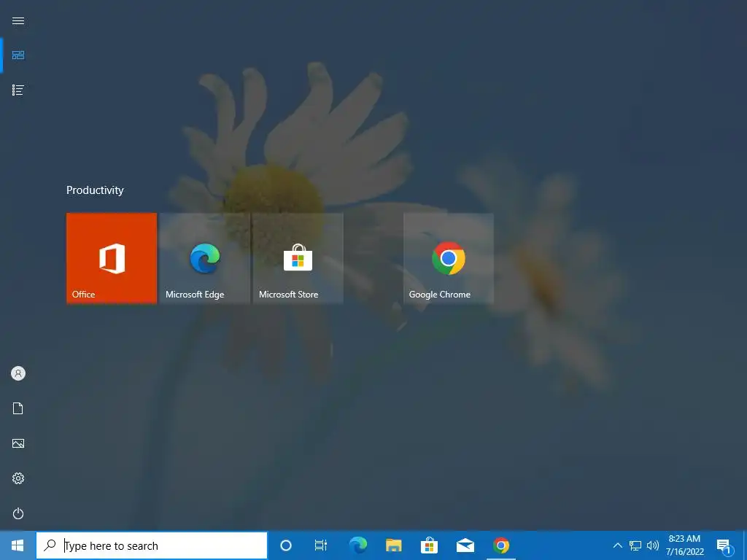Open the Microsoft Store tile
747x560 pixels.
coord(298,258)
